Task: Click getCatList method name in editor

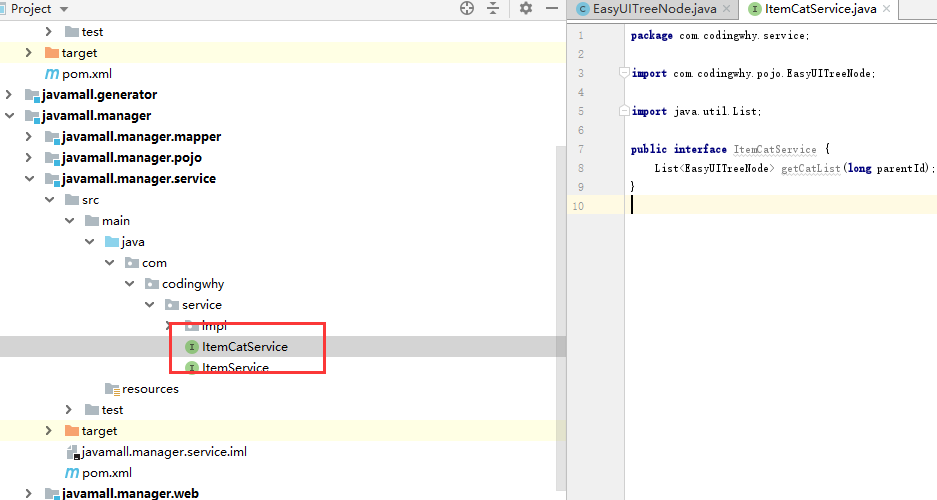Action: pos(811,168)
